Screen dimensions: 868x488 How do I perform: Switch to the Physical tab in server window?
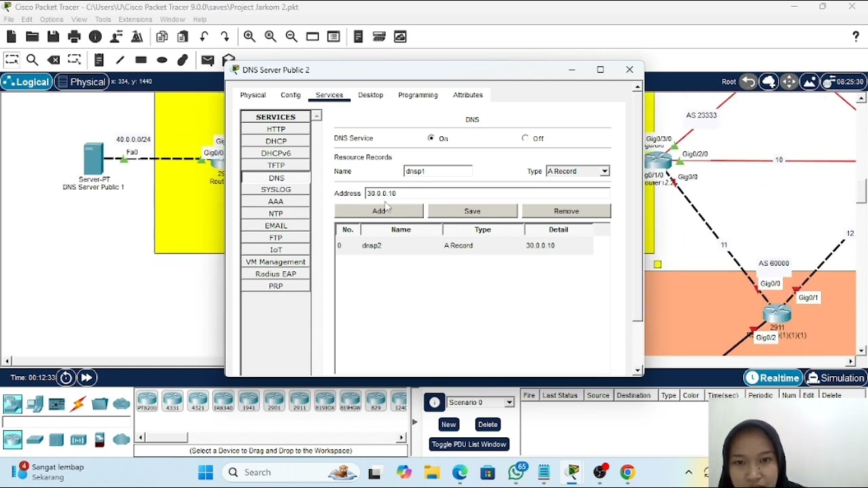coord(253,95)
